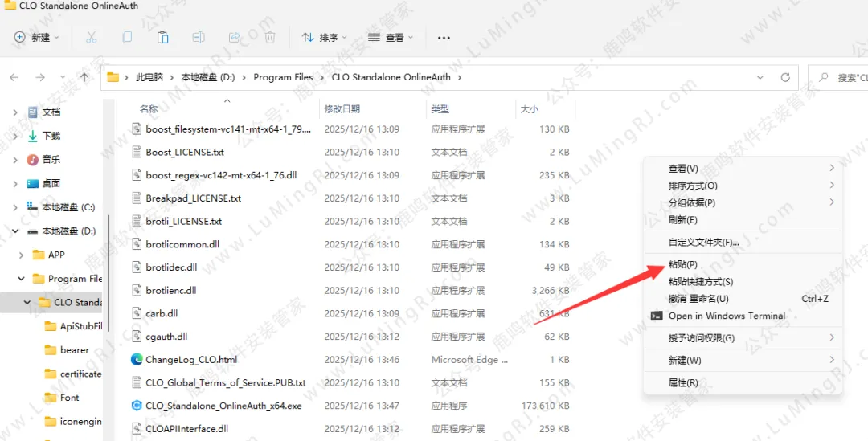Select the CLO_Standalone_OnlineAuth_x64.exe file
The width and height of the screenshot is (868, 441).
point(223,406)
